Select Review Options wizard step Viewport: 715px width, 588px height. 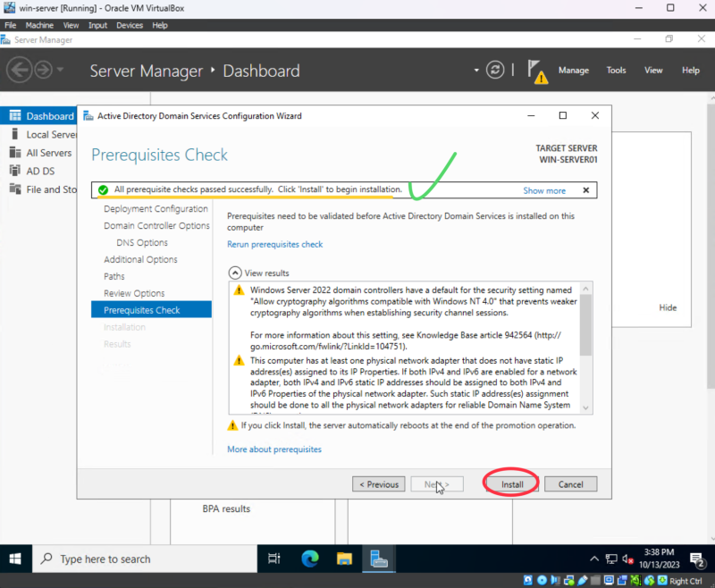[134, 293]
